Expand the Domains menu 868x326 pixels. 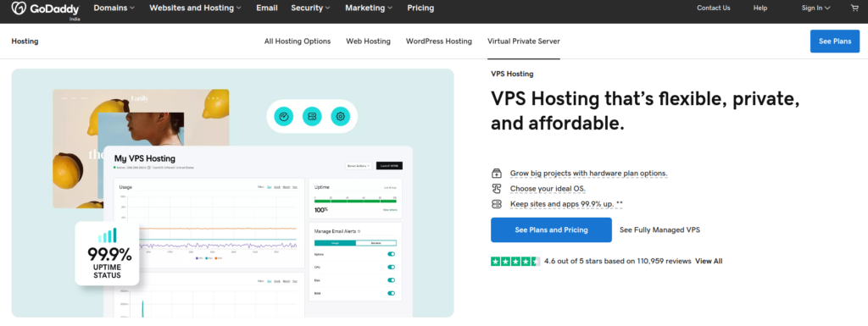pyautogui.click(x=114, y=8)
